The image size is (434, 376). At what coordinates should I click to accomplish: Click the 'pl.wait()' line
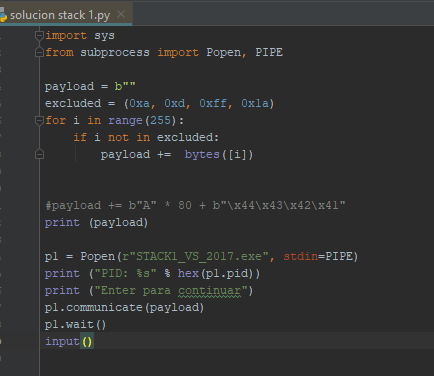[x=75, y=324]
